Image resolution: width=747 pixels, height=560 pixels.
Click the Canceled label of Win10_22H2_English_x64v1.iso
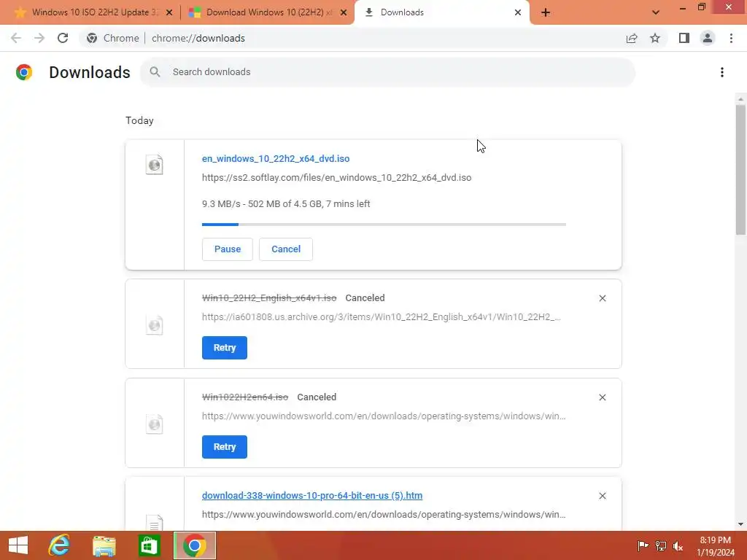[365, 298]
